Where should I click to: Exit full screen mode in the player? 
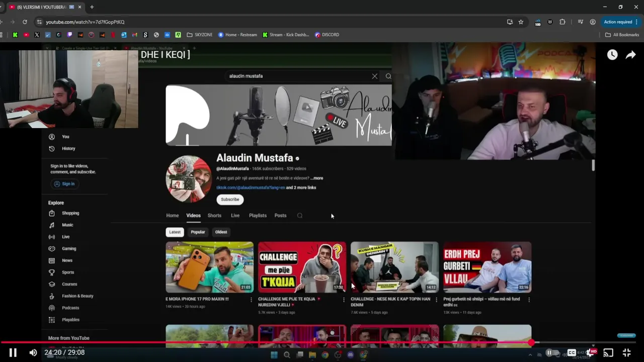coord(627,352)
